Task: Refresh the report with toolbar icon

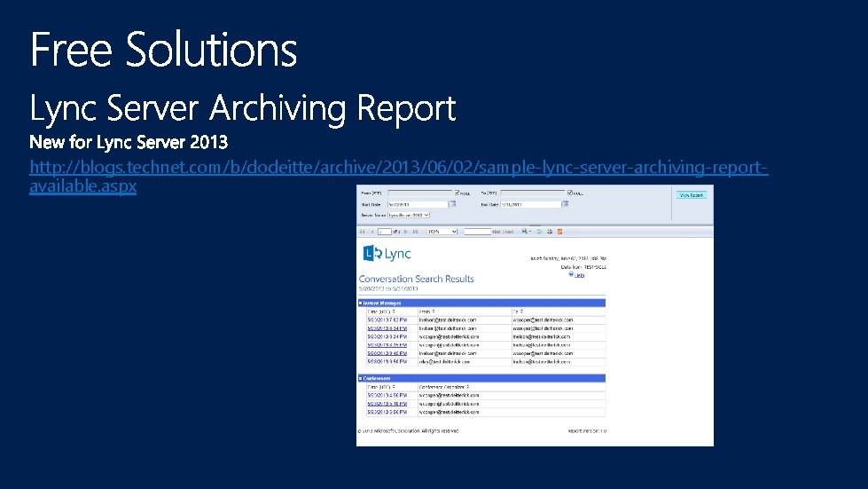Action: click(x=539, y=232)
